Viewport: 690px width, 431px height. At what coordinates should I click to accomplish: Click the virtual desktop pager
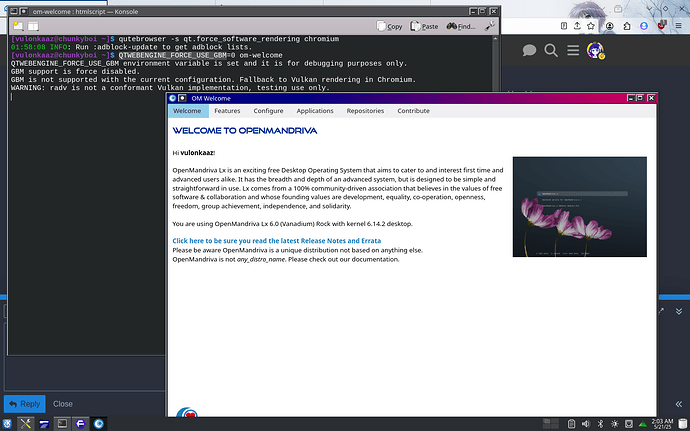point(551,424)
